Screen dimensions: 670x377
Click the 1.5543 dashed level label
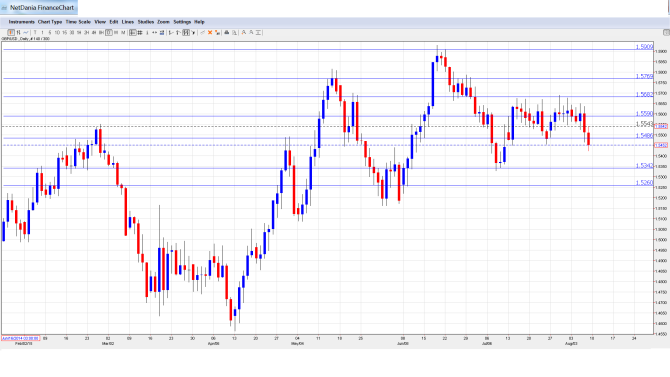point(644,124)
